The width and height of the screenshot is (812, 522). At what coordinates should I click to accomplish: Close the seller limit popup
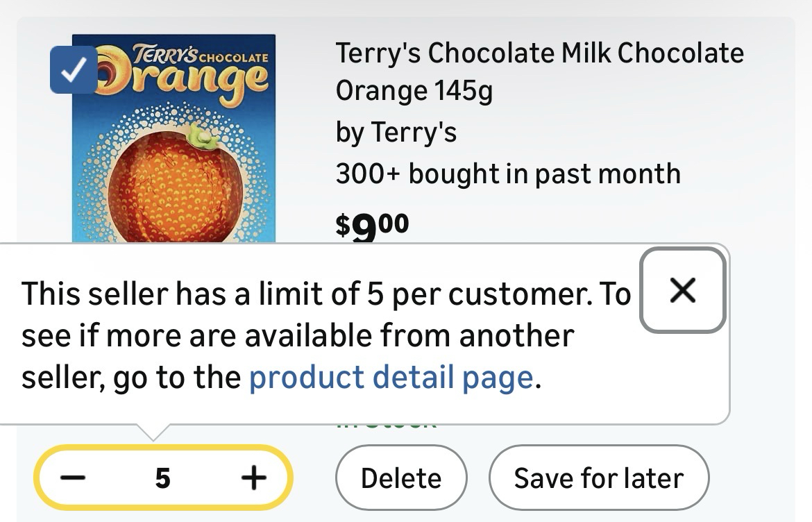(x=683, y=290)
